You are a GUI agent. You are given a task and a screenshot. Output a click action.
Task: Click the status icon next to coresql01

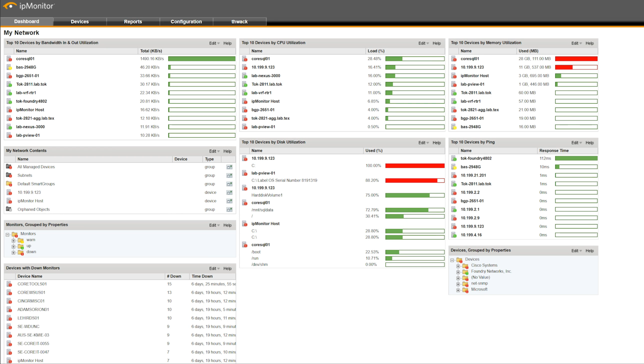coord(9,59)
